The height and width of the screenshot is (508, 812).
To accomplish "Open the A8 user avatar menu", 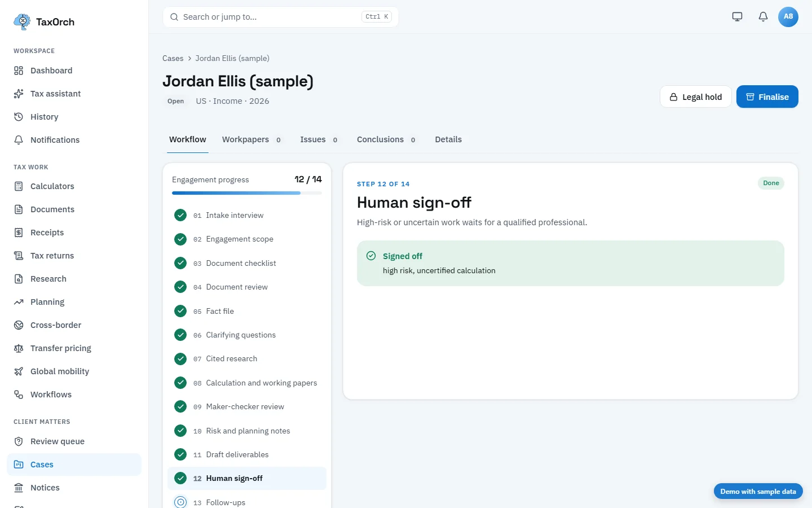I will point(788,16).
